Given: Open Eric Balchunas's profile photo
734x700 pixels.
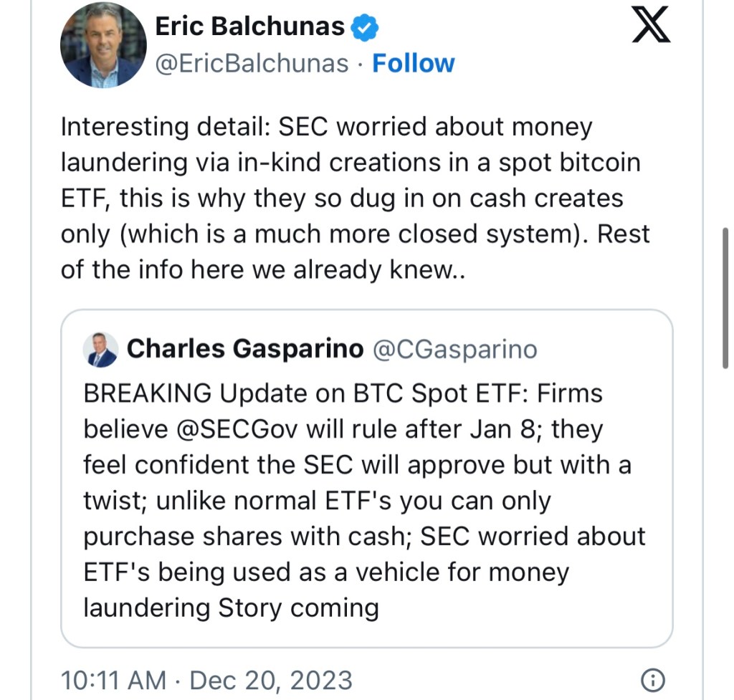Looking at the screenshot, I should (103, 44).
